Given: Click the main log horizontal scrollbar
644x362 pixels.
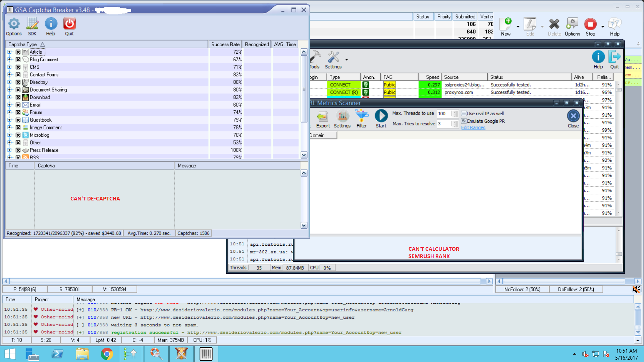Looking at the screenshot, I should tap(248, 281).
